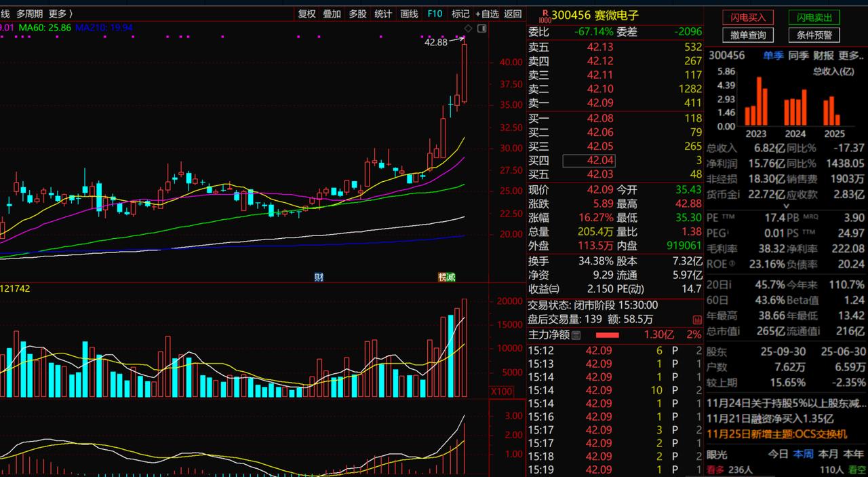The height and width of the screenshot is (477, 868).
Task: Select 本月 in the 眼光 panel
Action: click(x=828, y=454)
